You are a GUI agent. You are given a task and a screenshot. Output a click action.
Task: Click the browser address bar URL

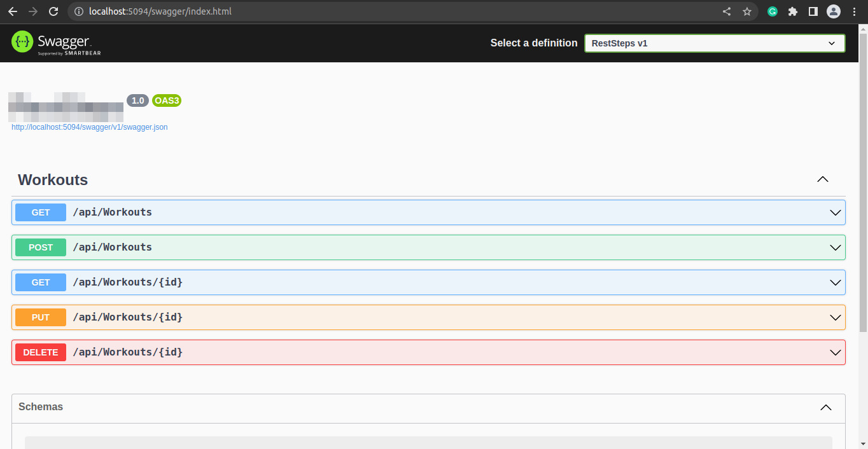click(159, 11)
